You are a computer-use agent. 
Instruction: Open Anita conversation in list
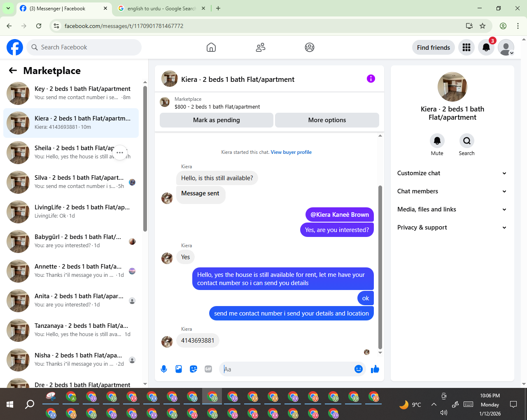71,300
